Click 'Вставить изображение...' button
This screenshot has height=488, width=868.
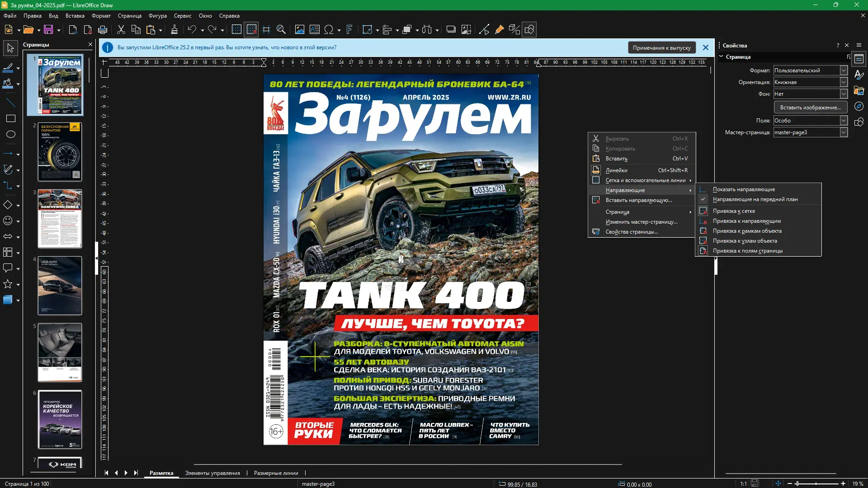click(x=810, y=108)
